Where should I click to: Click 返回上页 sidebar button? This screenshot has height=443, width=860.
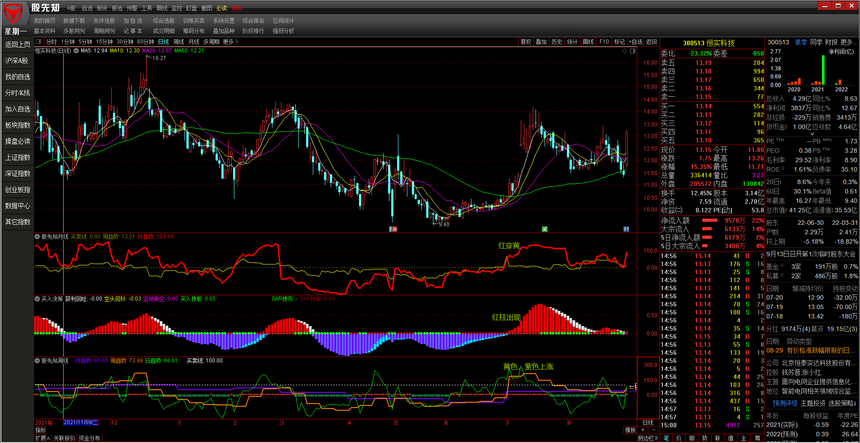(x=17, y=44)
